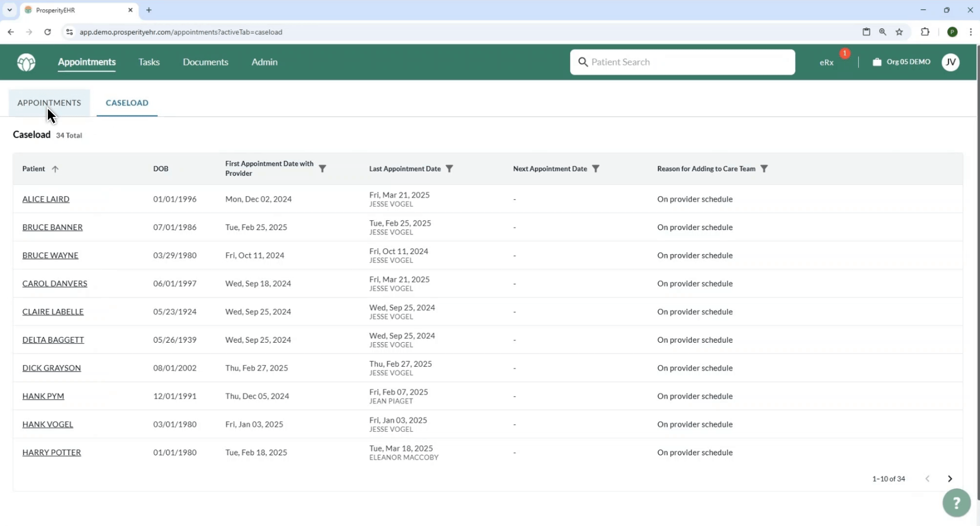
Task: Click Hank Pym's first appointment Thu, Dec 05, 2024
Action: pyautogui.click(x=257, y=396)
